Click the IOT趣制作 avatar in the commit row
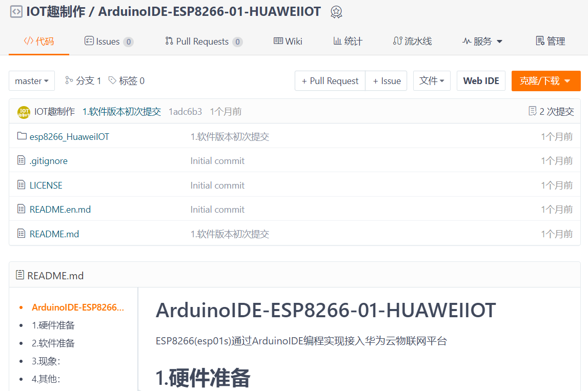The height and width of the screenshot is (391, 588). tap(24, 112)
